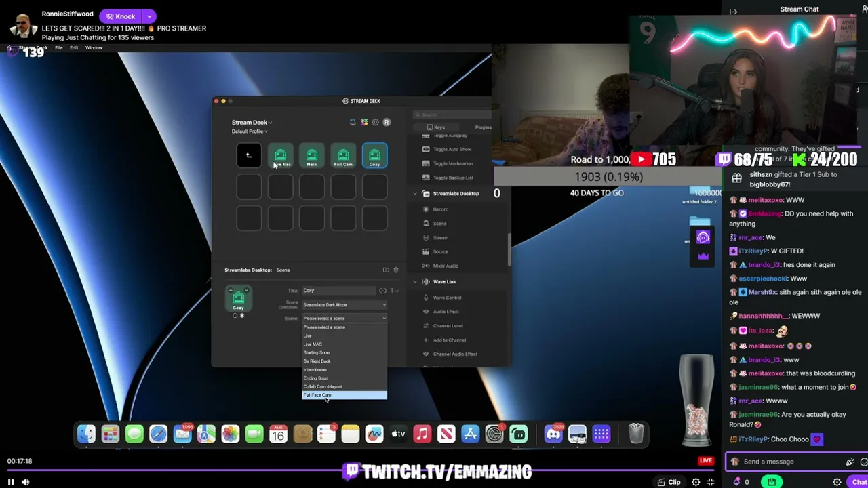
Task: Switch to the Keys tab
Action: point(435,127)
